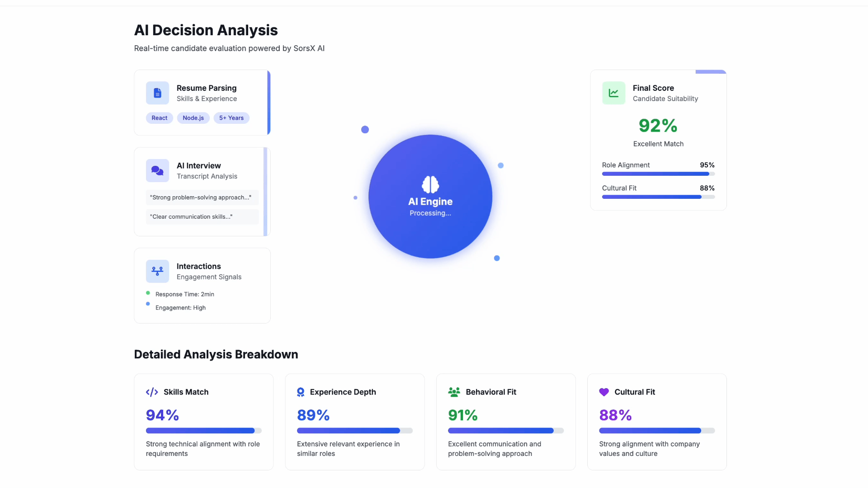This screenshot has width=868, height=488.
Task: Click the "Strong problem-solving approach" transcript quote
Action: [x=202, y=197]
